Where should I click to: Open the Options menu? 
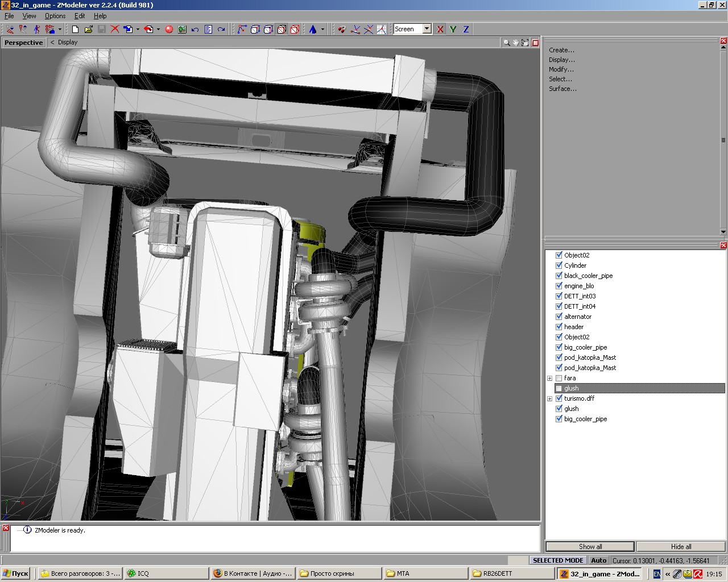pos(55,16)
